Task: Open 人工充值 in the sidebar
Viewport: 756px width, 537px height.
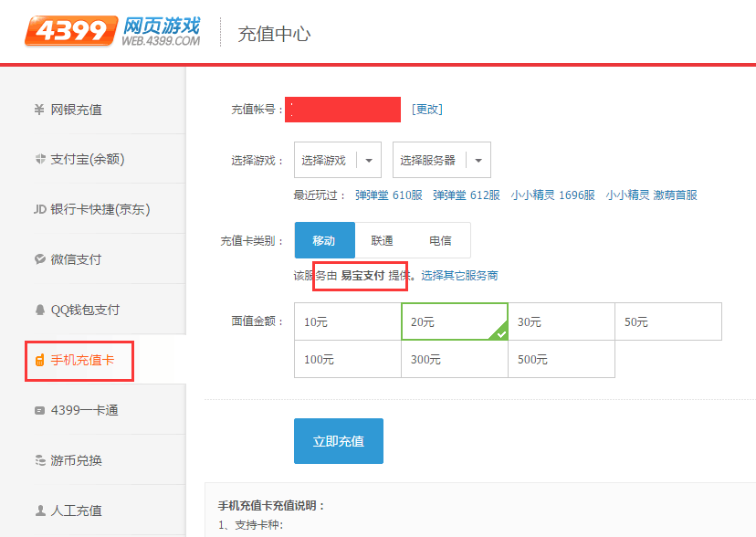Action: [76, 511]
